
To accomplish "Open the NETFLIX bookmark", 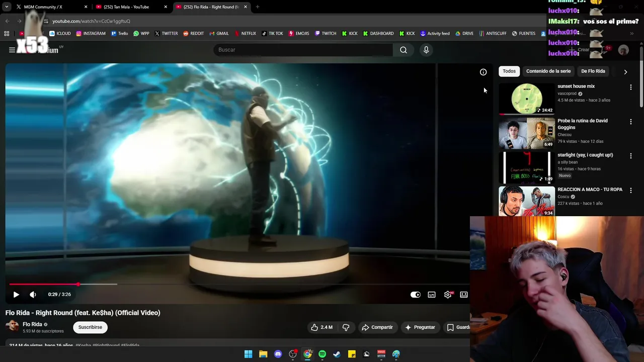I will click(245, 34).
